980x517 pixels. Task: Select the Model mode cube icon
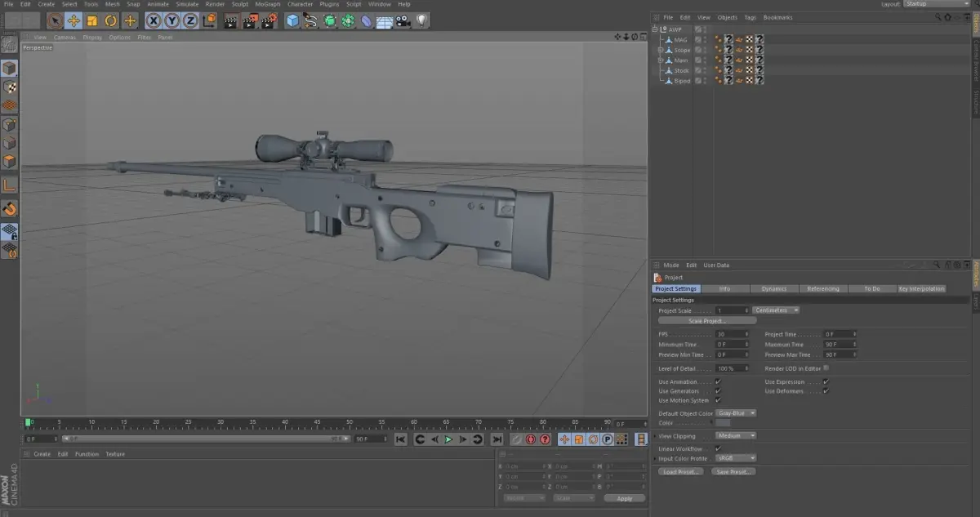[9, 68]
